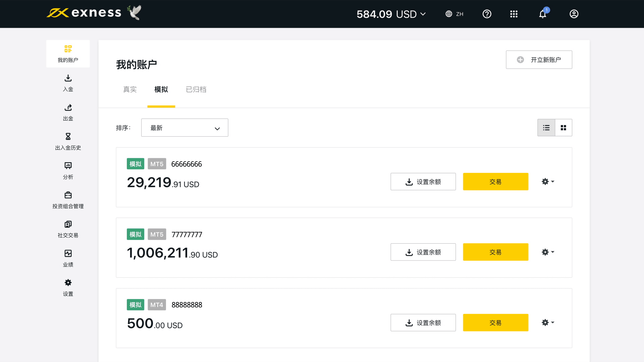The width and height of the screenshot is (644, 362).
Task: Click 交易 button for account 77777777
Action: 495,252
